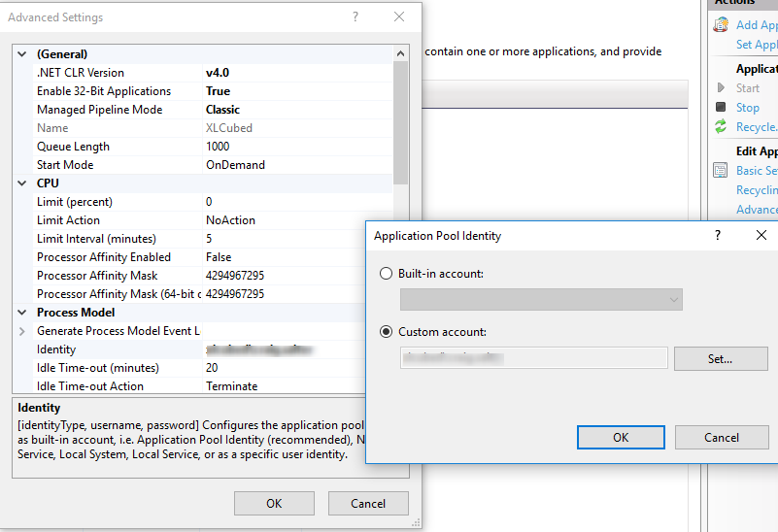Collapse the Process Model section
Image resolution: width=778 pixels, height=532 pixels.
coord(23,313)
